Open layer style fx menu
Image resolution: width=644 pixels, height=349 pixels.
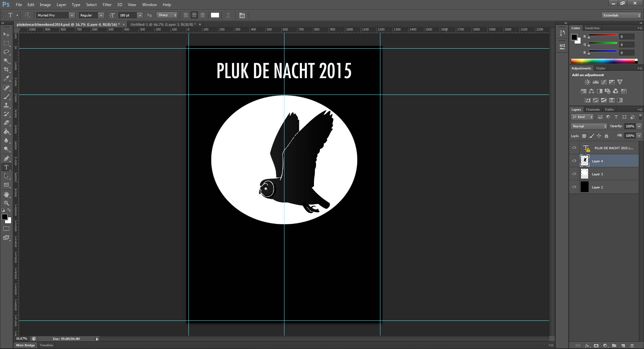tap(587, 346)
